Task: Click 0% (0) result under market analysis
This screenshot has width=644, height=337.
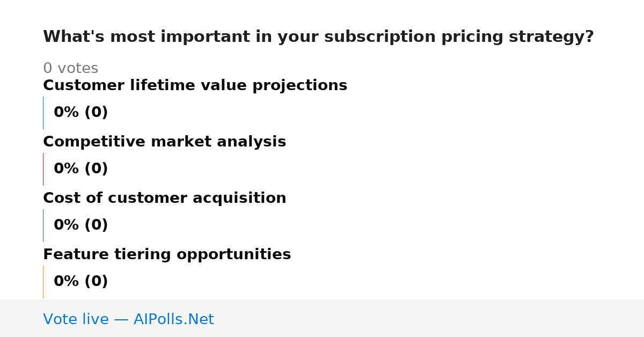Action: coord(80,169)
